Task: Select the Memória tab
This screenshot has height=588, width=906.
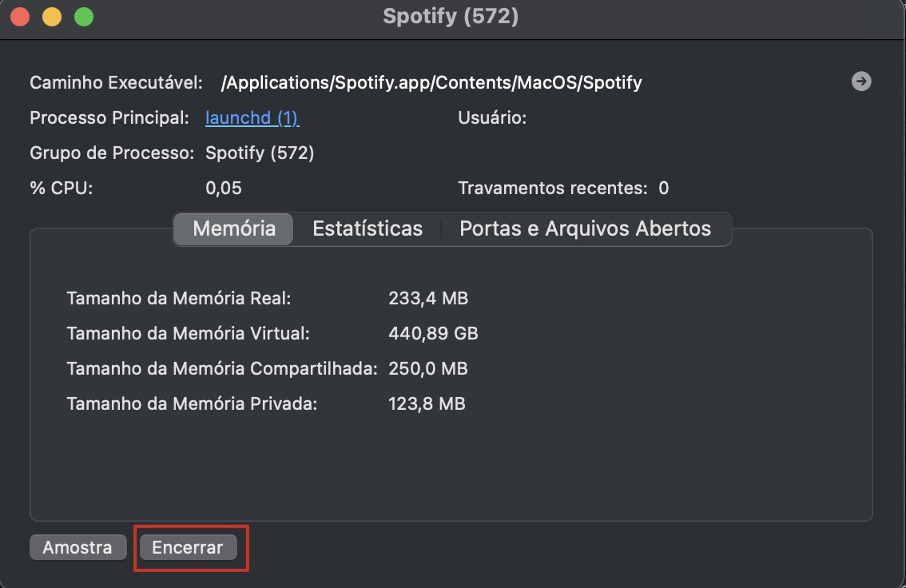Action: 232,228
